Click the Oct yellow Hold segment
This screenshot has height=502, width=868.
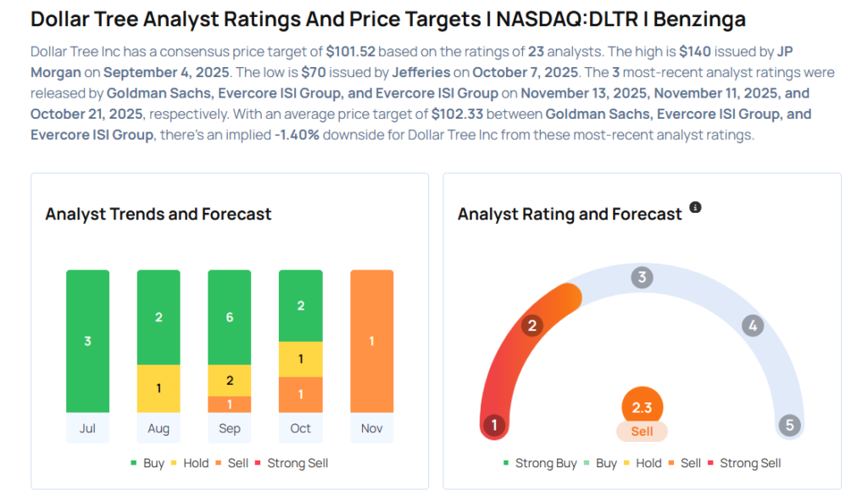(x=300, y=360)
